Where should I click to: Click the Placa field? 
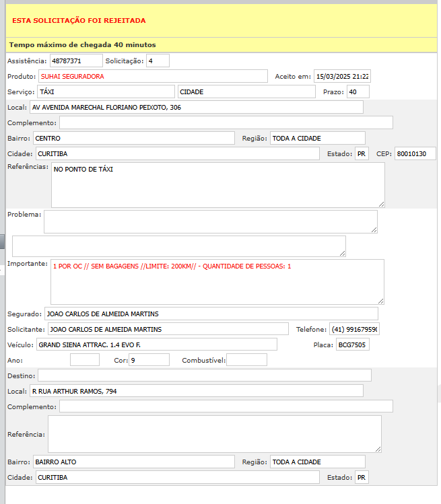pyautogui.click(x=352, y=345)
